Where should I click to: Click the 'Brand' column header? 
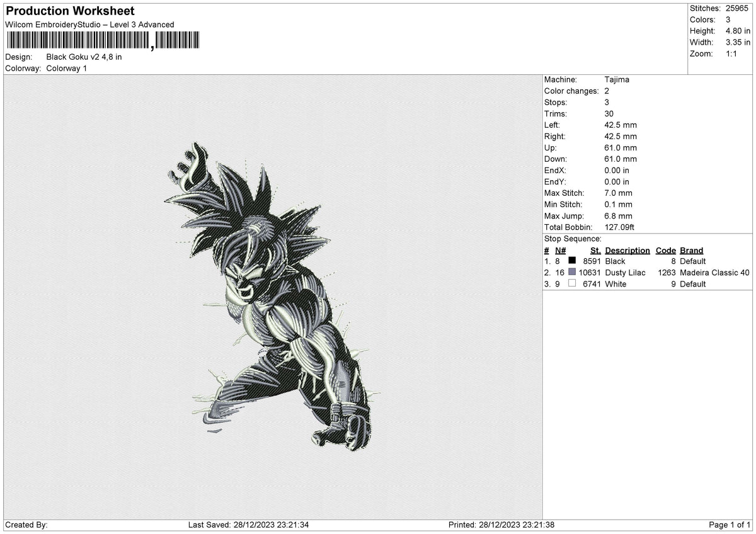[x=692, y=250]
